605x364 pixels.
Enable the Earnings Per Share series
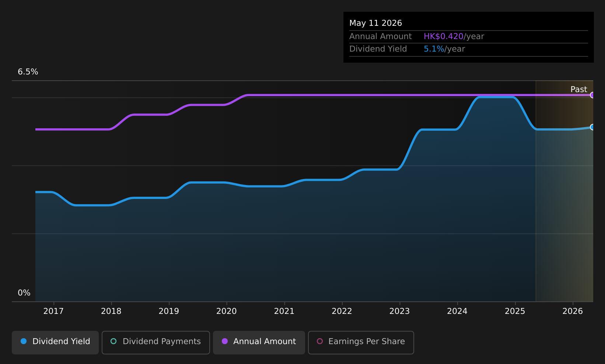coord(361,343)
